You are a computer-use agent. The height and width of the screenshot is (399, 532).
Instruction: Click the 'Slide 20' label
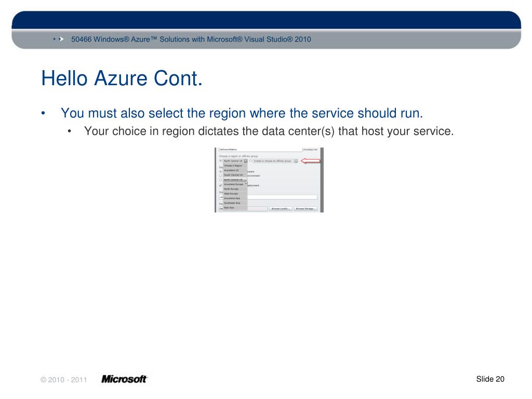(490, 379)
